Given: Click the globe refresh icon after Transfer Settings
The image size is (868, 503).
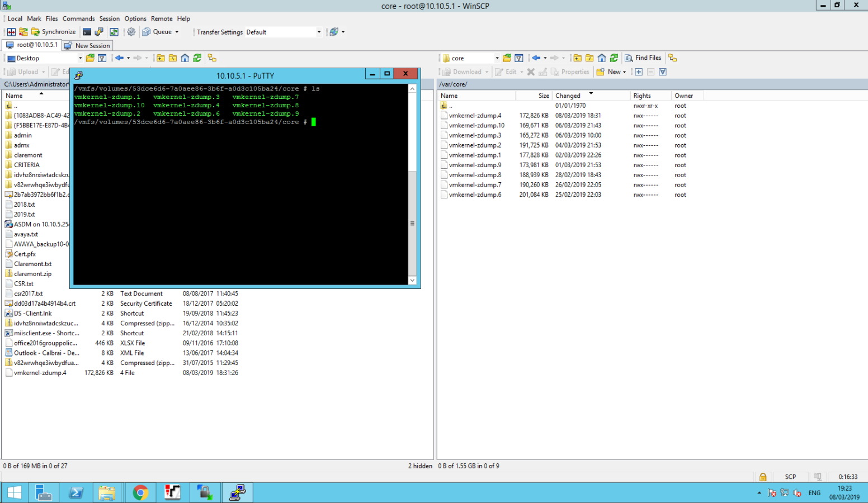Looking at the screenshot, I should click(334, 32).
